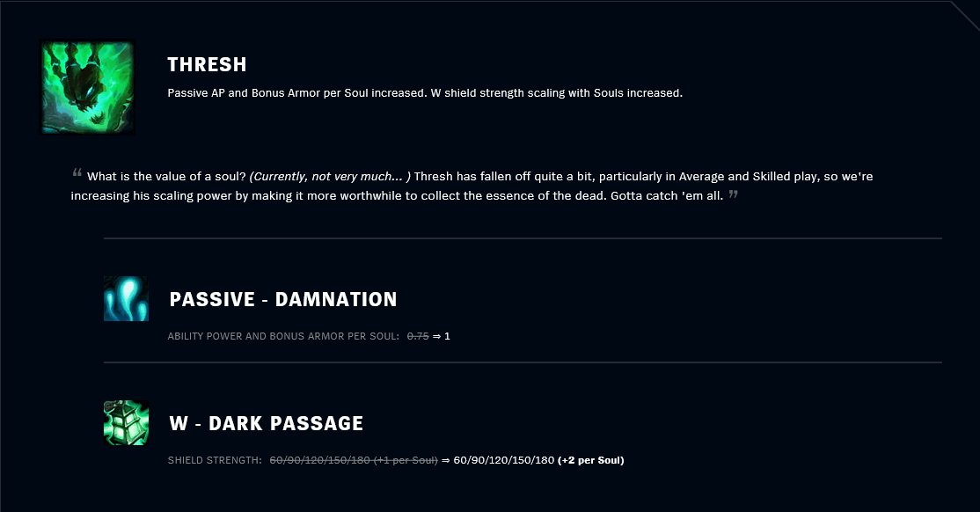The image size is (980, 512).
Task: Click the bold (+2 per Soul) text
Action: pyautogui.click(x=590, y=461)
